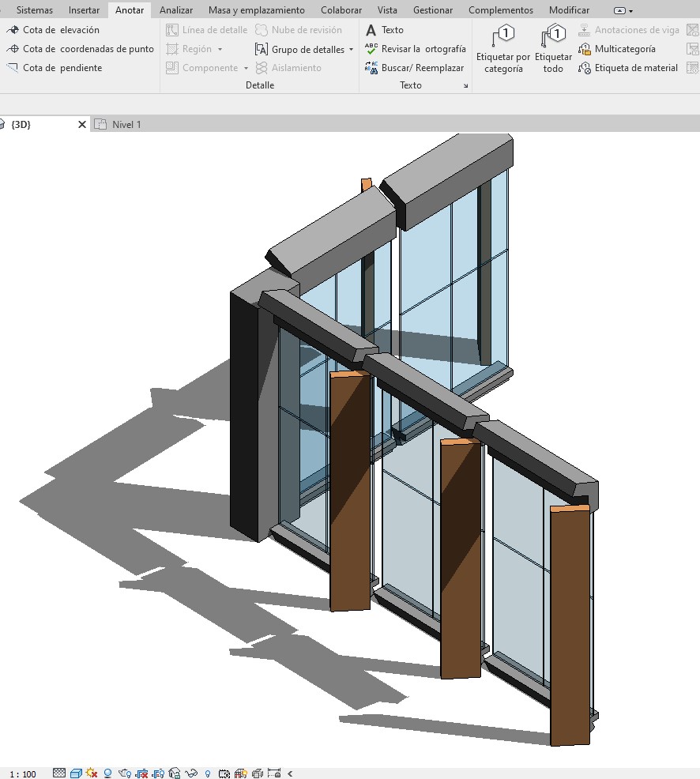Click the Multicategoría tag button

point(624,49)
